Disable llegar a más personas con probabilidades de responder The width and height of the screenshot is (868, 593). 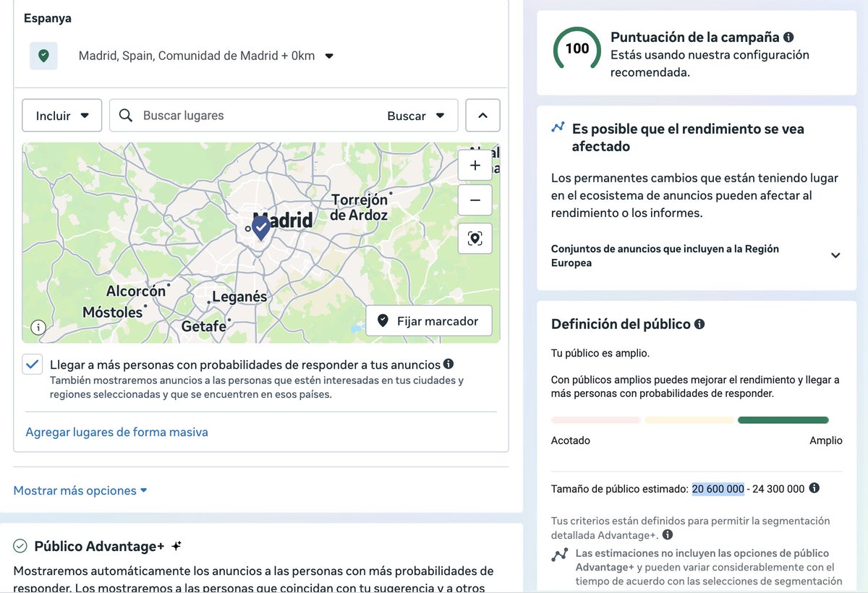pos(32,364)
